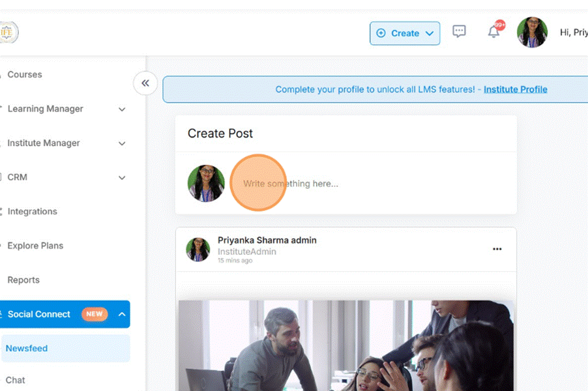Open the chat messages icon in header
Image resolution: width=588 pixels, height=391 pixels.
460,32
